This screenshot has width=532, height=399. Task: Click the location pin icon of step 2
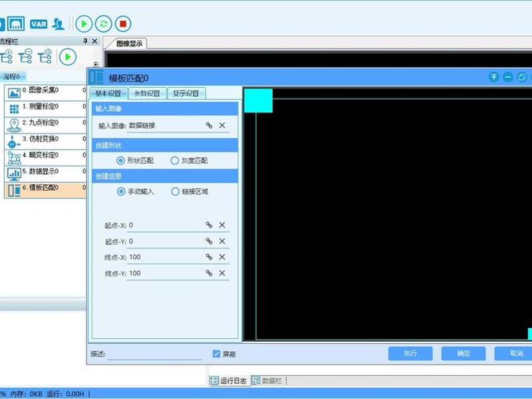point(14,125)
